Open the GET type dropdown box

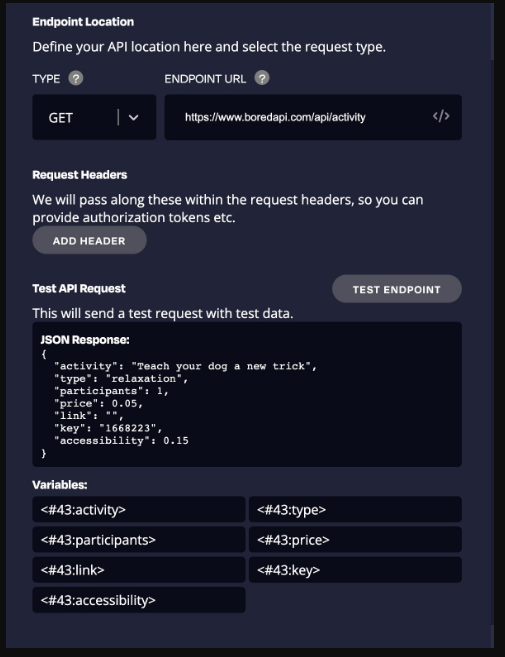pos(94,117)
